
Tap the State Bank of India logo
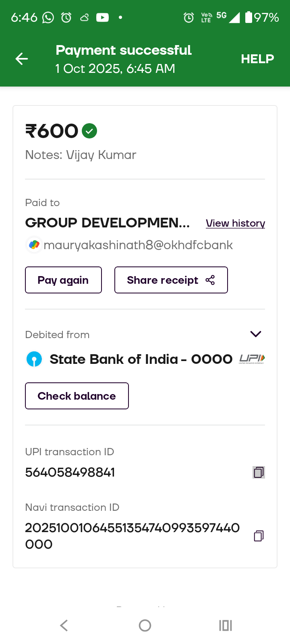pyautogui.click(x=34, y=359)
